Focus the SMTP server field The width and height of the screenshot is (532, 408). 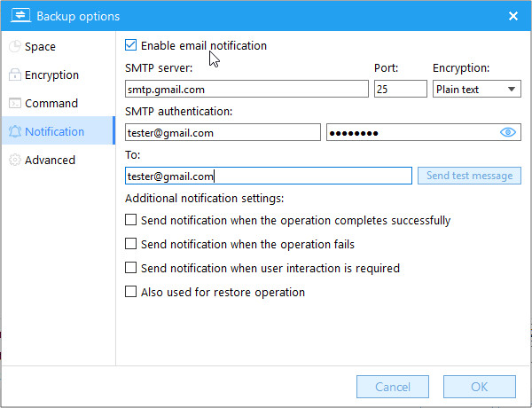pyautogui.click(x=246, y=89)
